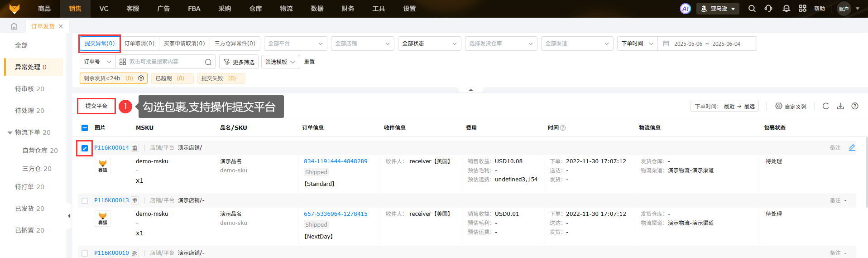This screenshot has width=868, height=258.
Task: Open the 全部状态 dropdown
Action: pyautogui.click(x=430, y=44)
